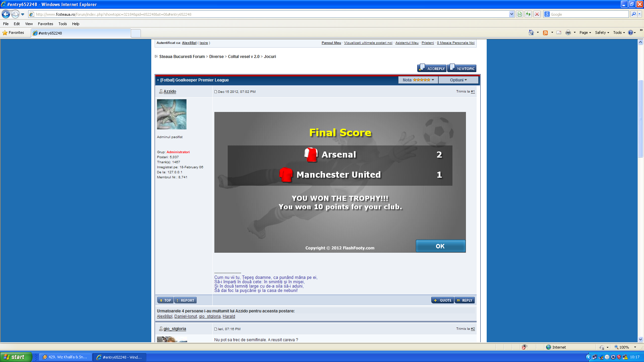Click Daniel-Ionut in the thanks list
The image size is (644, 362).
(185, 316)
